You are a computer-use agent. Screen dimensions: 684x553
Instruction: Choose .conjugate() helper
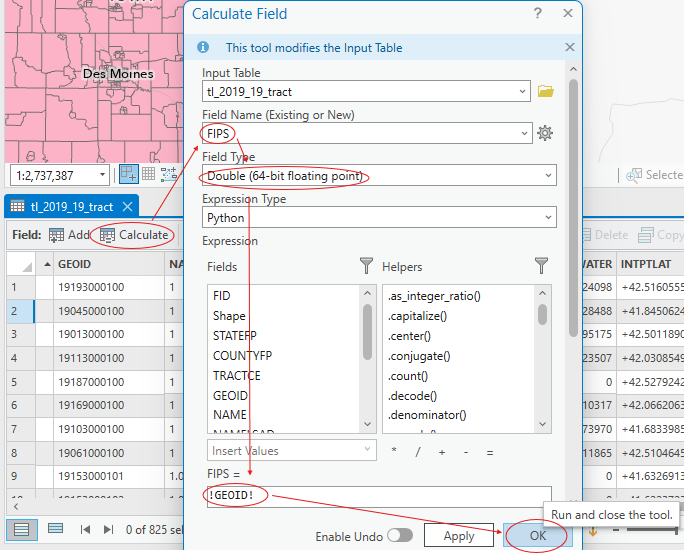[x=419, y=356]
